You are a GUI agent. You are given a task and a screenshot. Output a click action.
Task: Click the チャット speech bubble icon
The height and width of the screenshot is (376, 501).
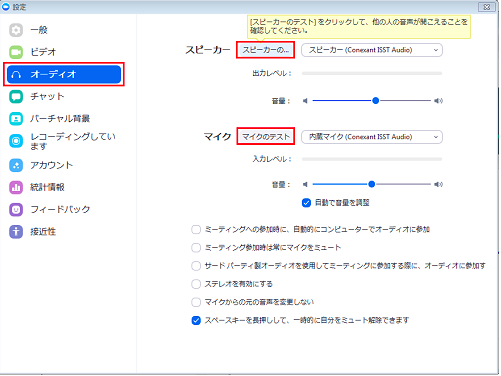[16, 97]
